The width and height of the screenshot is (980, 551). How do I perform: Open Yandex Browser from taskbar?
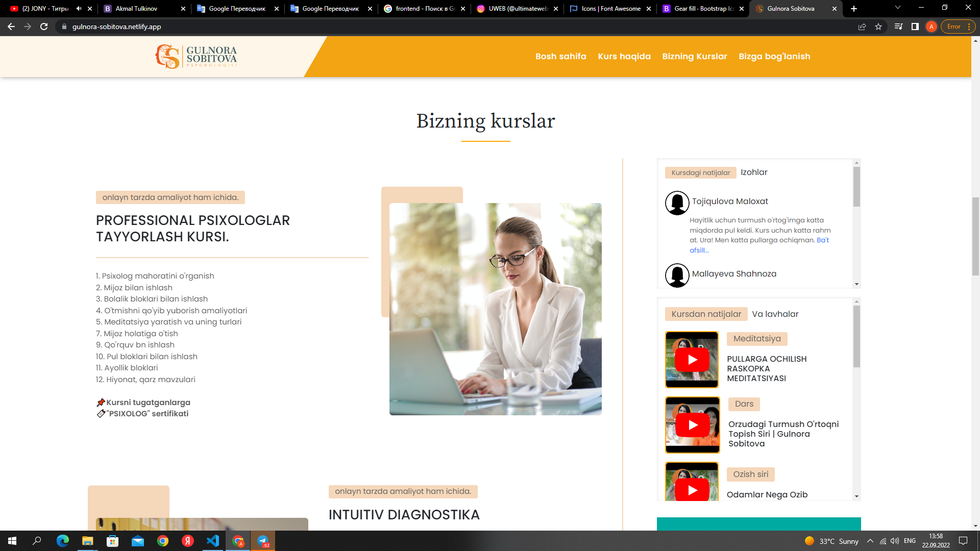tap(187, 541)
